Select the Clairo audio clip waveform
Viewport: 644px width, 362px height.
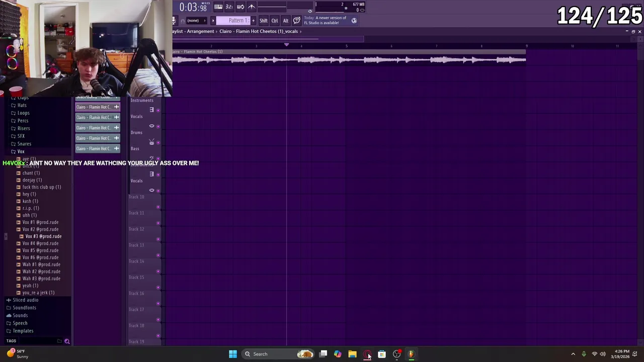(x=349, y=60)
